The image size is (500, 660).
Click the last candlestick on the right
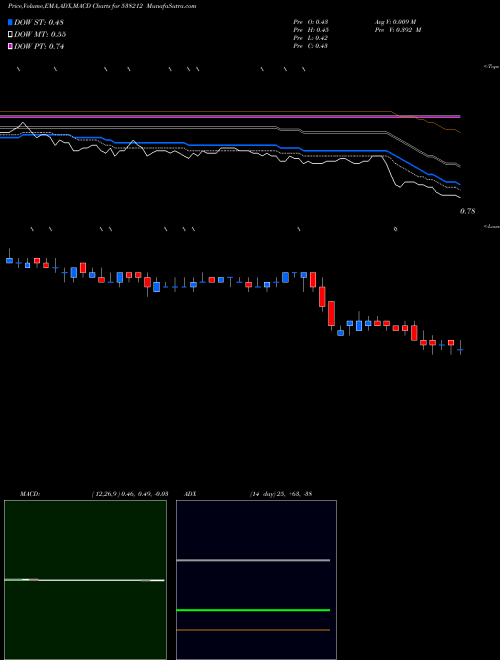click(x=460, y=348)
